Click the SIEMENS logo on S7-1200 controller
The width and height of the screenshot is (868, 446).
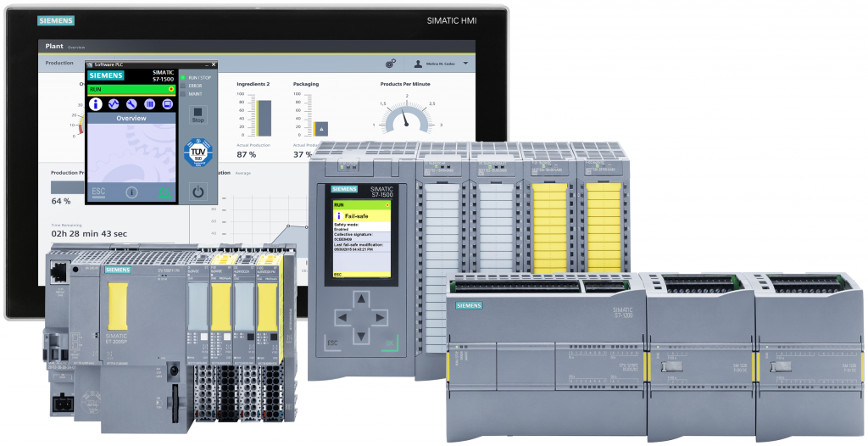tap(469, 305)
